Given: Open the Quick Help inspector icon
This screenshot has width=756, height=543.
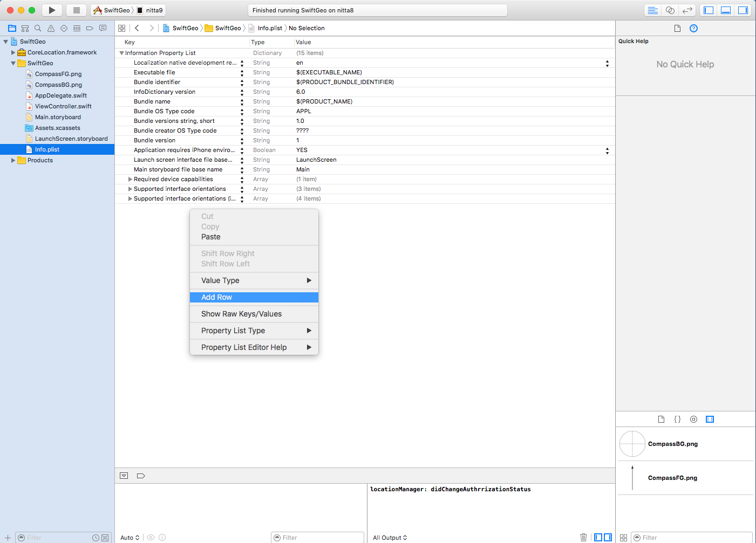Looking at the screenshot, I should tap(693, 28).
